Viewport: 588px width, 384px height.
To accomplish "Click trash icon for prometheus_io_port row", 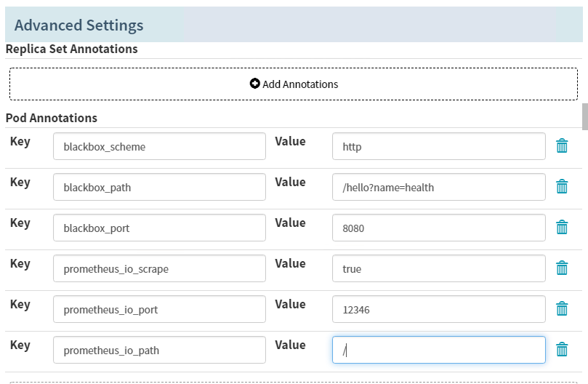I will (x=562, y=309).
